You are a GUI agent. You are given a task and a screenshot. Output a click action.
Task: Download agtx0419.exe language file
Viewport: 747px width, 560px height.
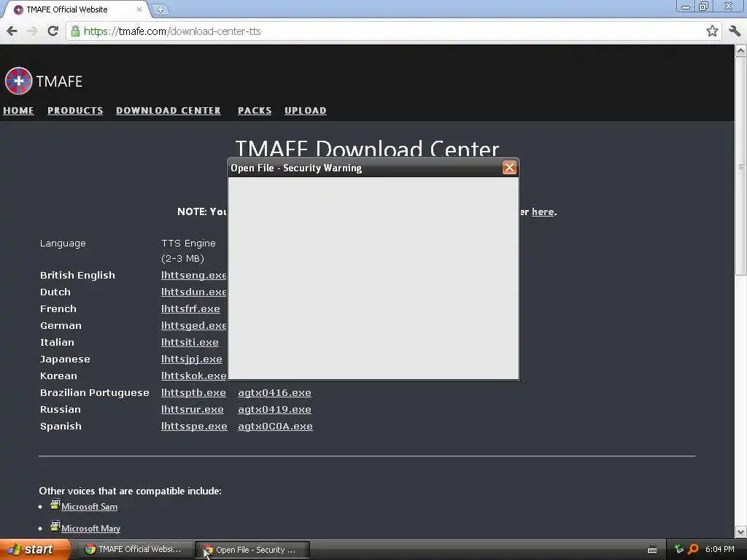point(274,410)
